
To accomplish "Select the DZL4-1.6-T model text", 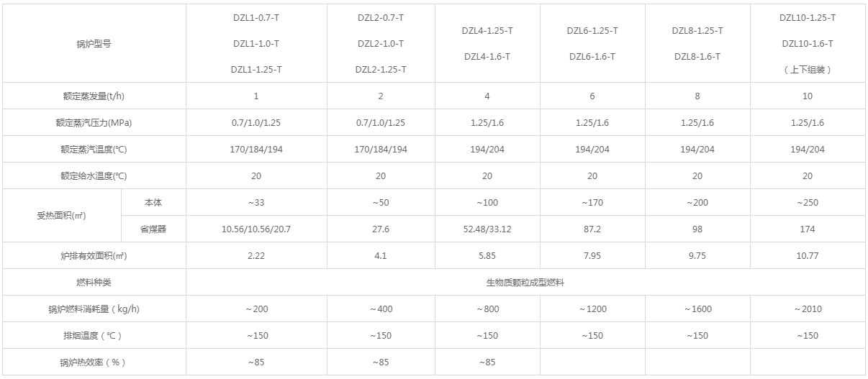I will point(487,57).
